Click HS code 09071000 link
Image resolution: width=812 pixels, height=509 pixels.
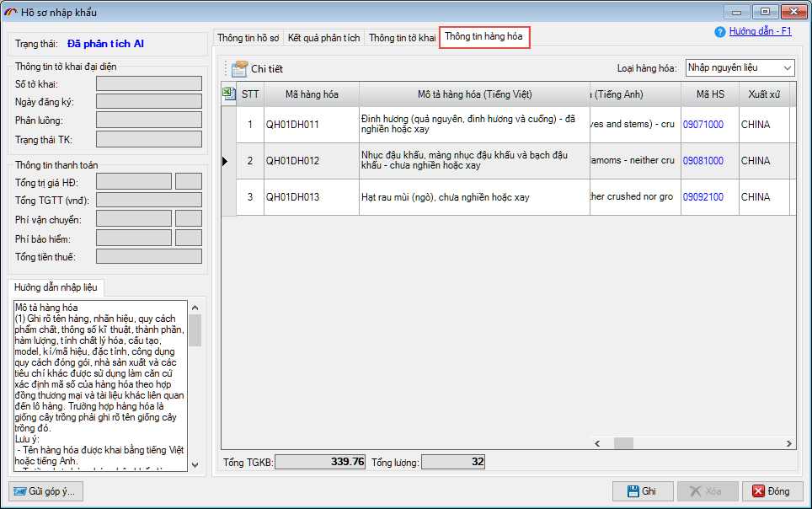(x=702, y=125)
